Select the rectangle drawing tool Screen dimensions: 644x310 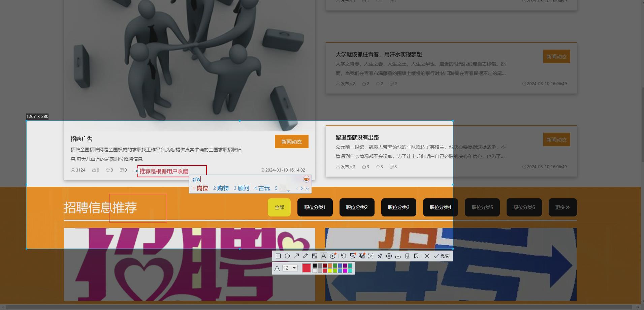click(278, 256)
